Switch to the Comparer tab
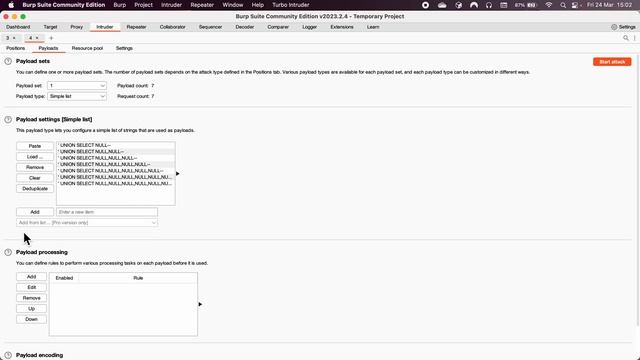Image resolution: width=640 pixels, height=360 pixels. point(278,27)
